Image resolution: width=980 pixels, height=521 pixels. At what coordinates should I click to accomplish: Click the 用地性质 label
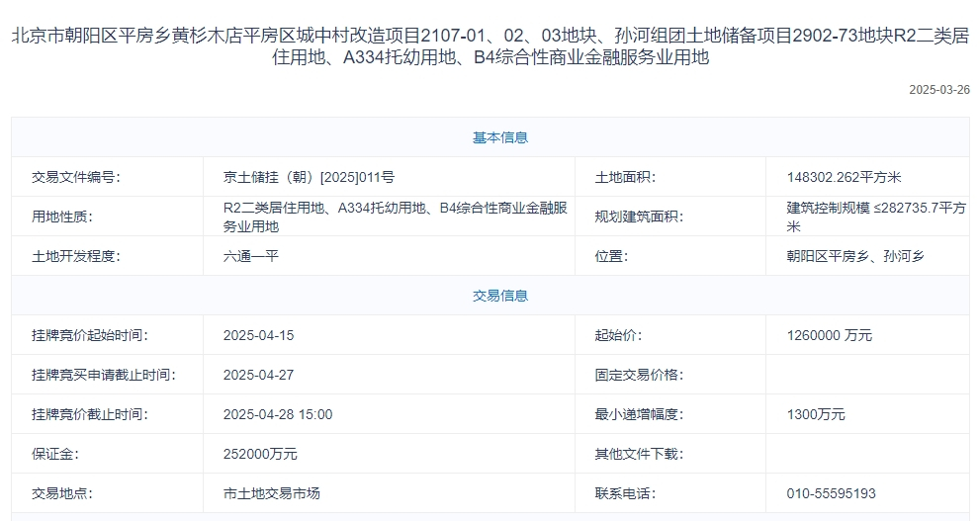pos(62,217)
